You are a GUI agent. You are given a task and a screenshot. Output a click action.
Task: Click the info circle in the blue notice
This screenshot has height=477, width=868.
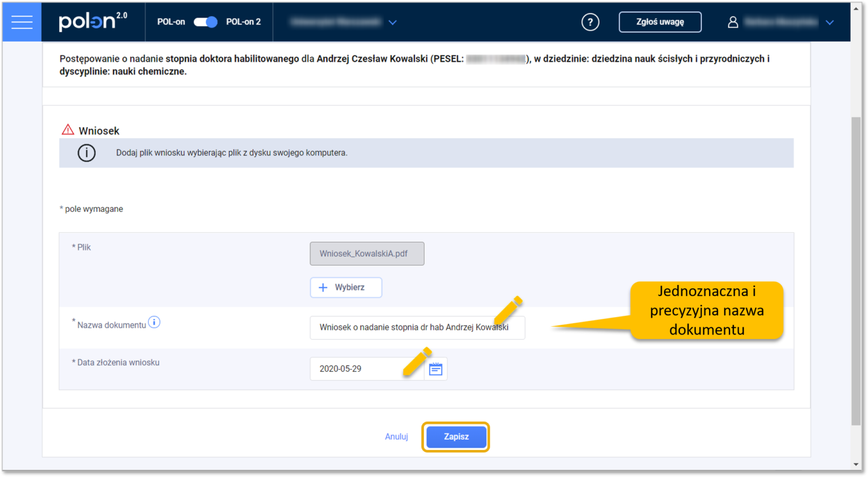tap(86, 153)
